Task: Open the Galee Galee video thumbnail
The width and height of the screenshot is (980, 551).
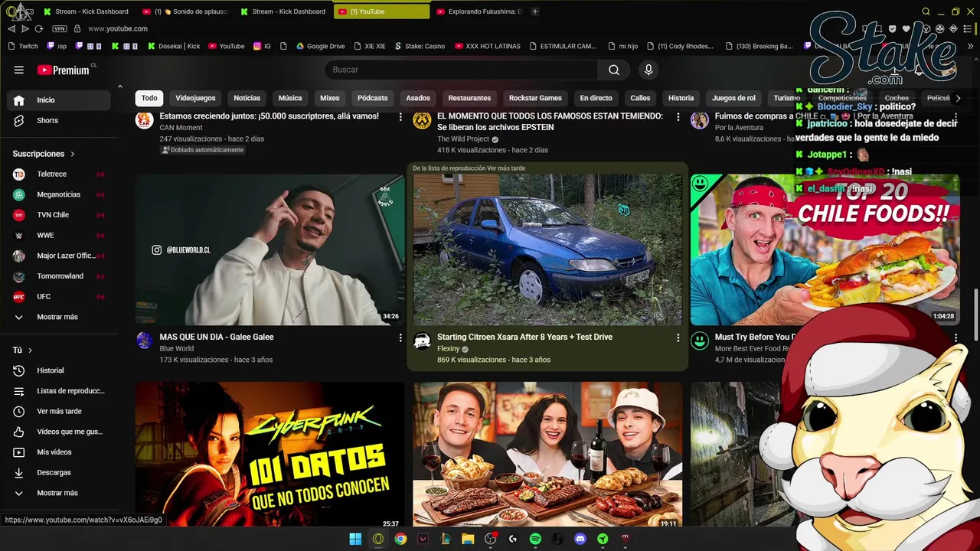Action: pyautogui.click(x=269, y=249)
